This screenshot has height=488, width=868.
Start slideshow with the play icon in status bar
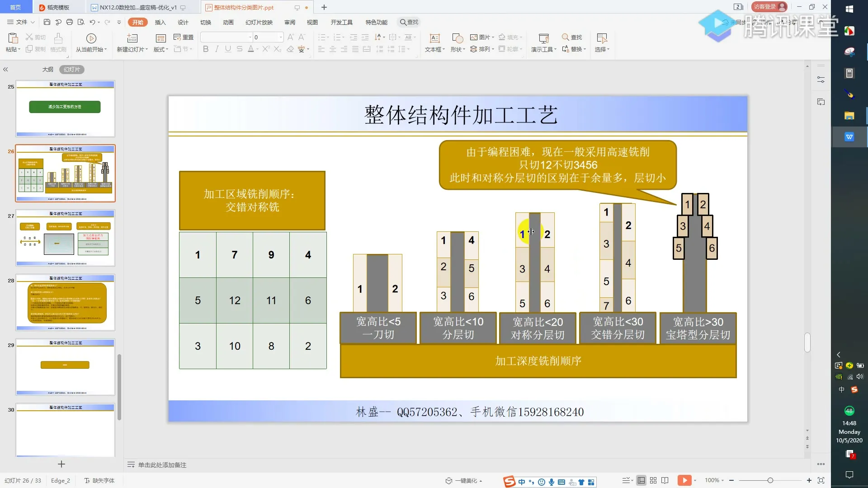pyautogui.click(x=685, y=480)
